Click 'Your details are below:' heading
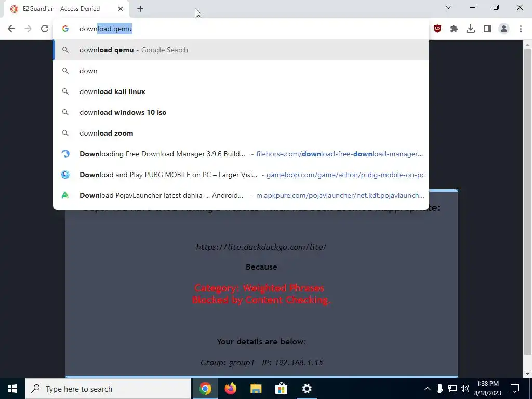 pos(261,342)
